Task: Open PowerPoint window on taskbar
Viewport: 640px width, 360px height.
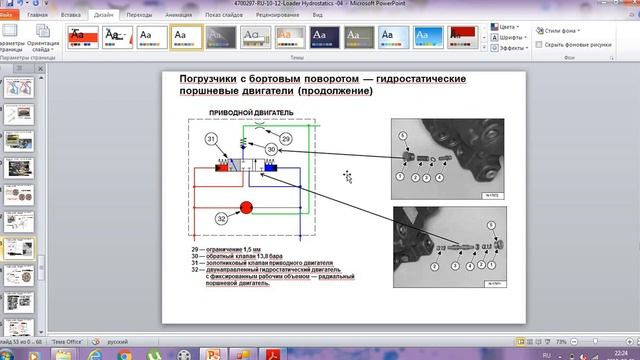Action: coord(213,354)
